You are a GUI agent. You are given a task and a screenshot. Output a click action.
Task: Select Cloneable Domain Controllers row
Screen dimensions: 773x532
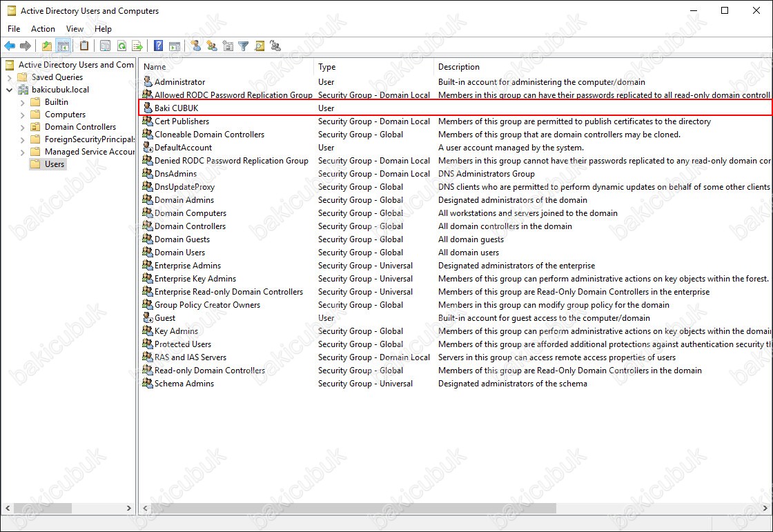pyautogui.click(x=456, y=134)
